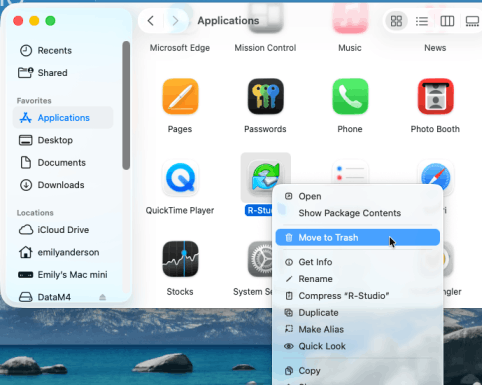Click the Applications window title
482x385 pixels.
pos(228,21)
